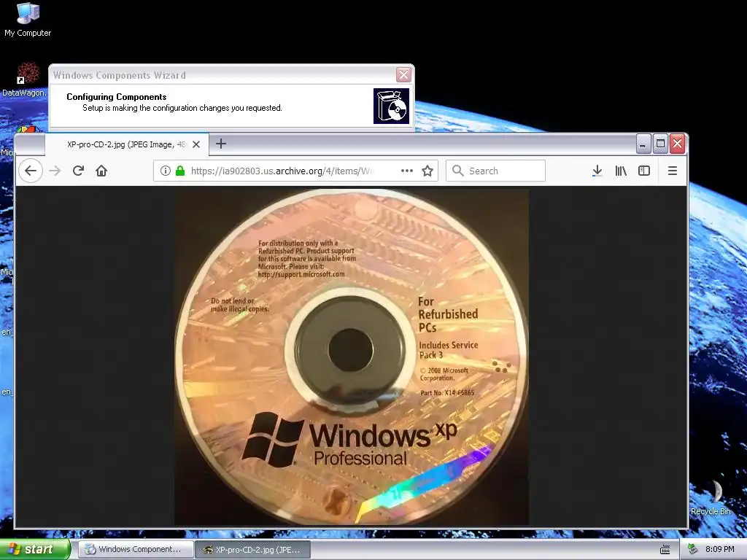
Task: Close the Windows Components Wizard window
Action: point(403,75)
